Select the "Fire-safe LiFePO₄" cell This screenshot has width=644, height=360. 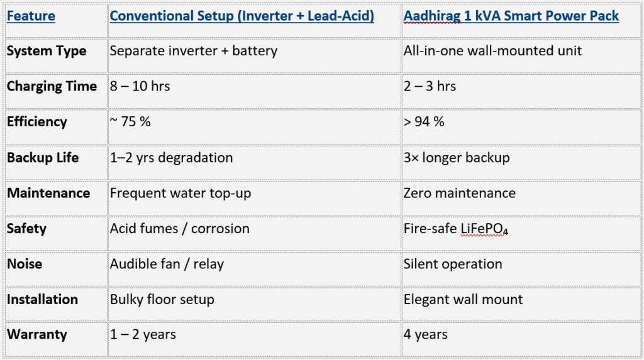[456, 229]
